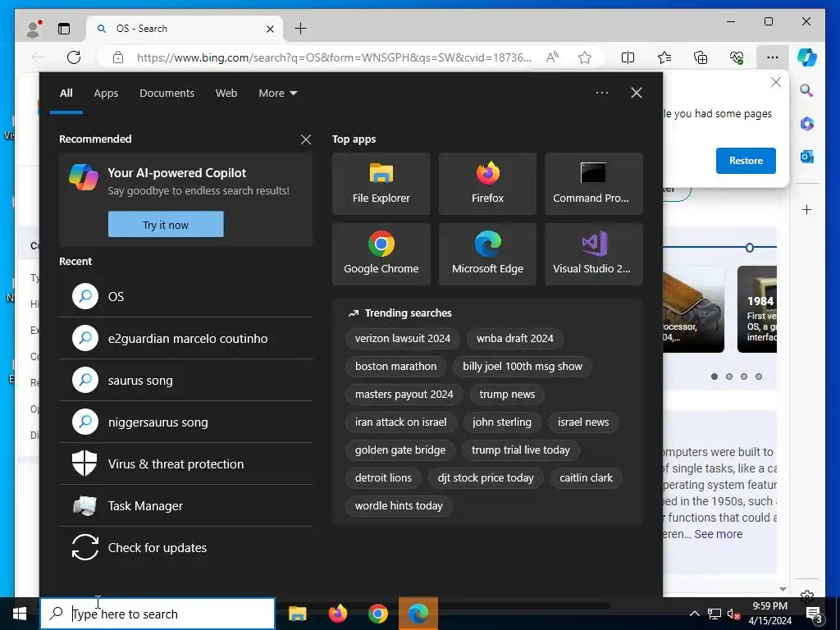This screenshot has width=840, height=630.
Task: Click the muted volume tray icon
Action: pyautogui.click(x=733, y=614)
